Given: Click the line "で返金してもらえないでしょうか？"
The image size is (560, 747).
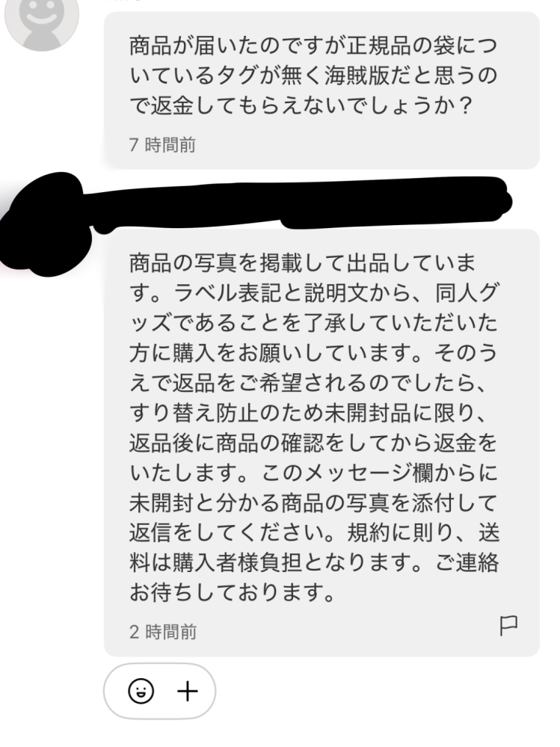Looking at the screenshot, I should [301, 105].
